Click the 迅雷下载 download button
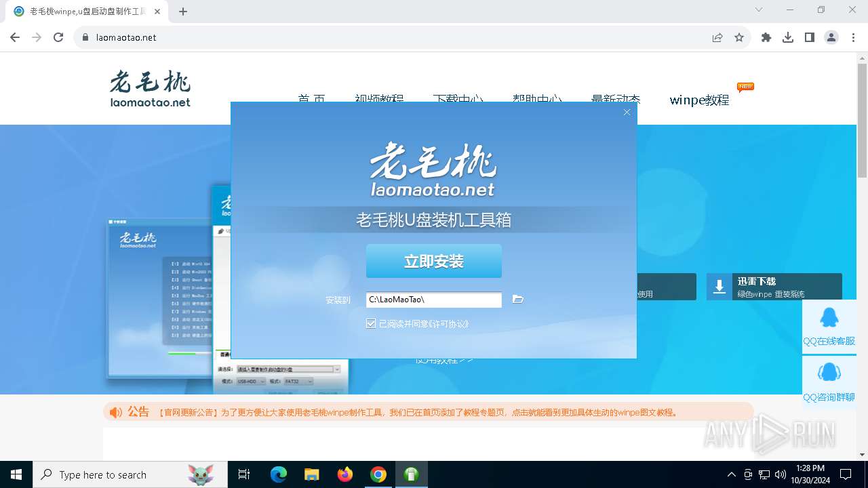 (774, 287)
